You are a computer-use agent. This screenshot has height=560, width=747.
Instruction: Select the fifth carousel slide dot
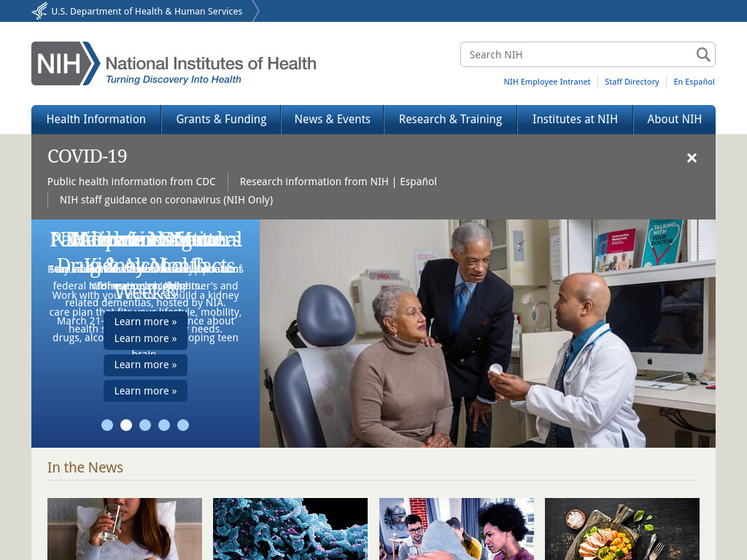click(183, 425)
